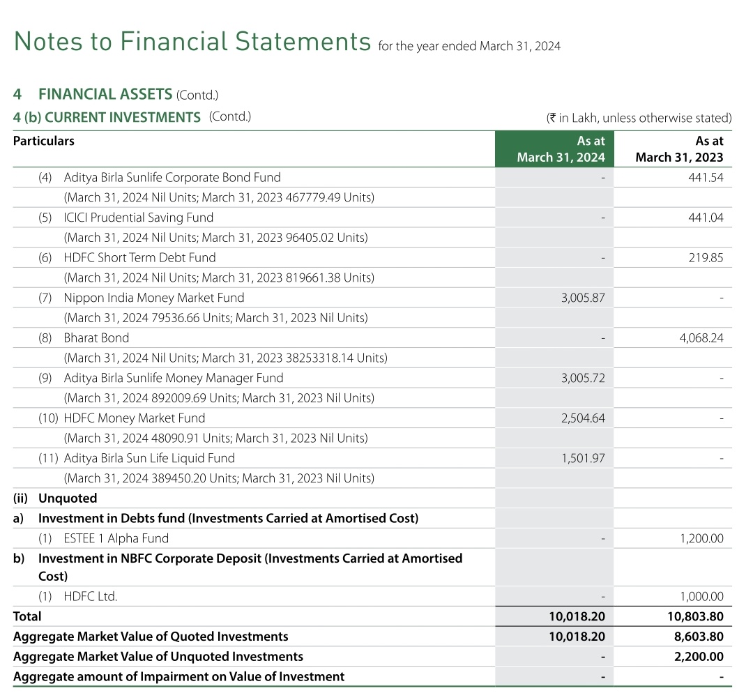Viewport: 753px width, 700px height.
Task: Select 'ICICI Prudential Saving Fund' row label
Action: 138,218
